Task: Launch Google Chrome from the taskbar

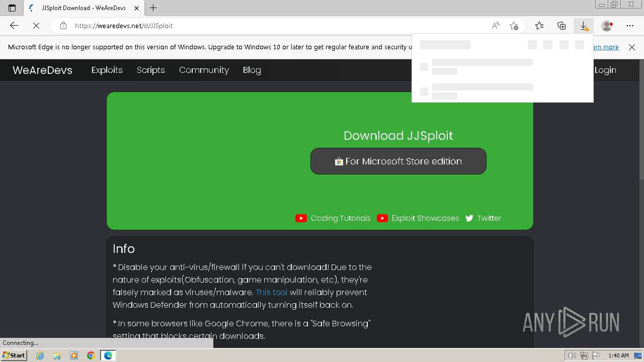Action: (x=91, y=355)
